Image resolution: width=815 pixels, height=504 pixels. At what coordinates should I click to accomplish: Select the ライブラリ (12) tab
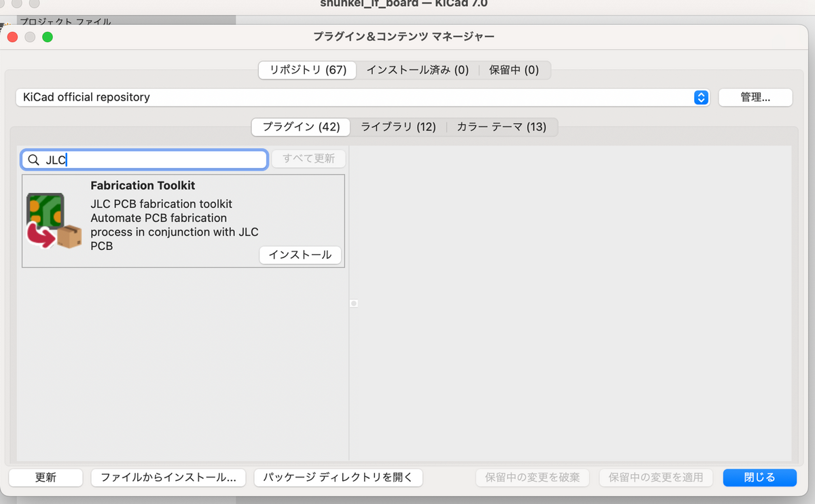pyautogui.click(x=398, y=127)
